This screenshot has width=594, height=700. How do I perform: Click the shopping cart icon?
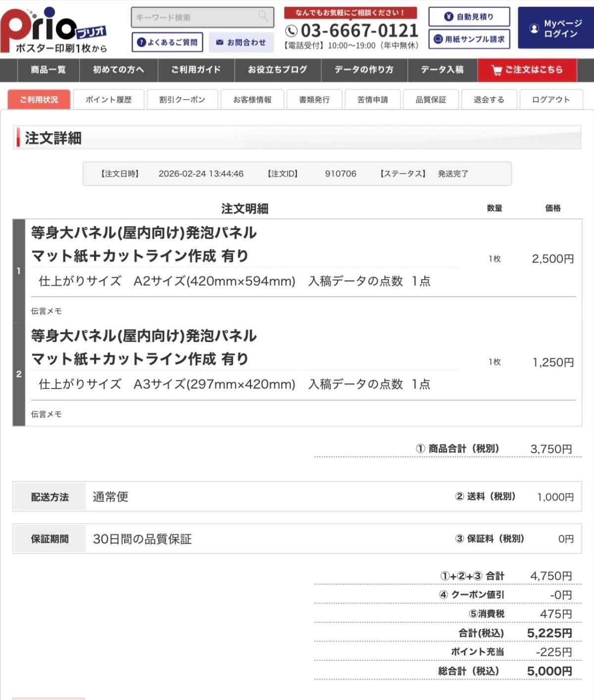[496, 70]
